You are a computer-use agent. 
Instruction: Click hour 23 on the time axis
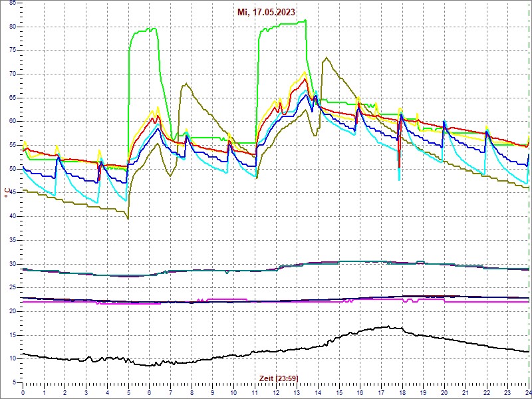508,392
